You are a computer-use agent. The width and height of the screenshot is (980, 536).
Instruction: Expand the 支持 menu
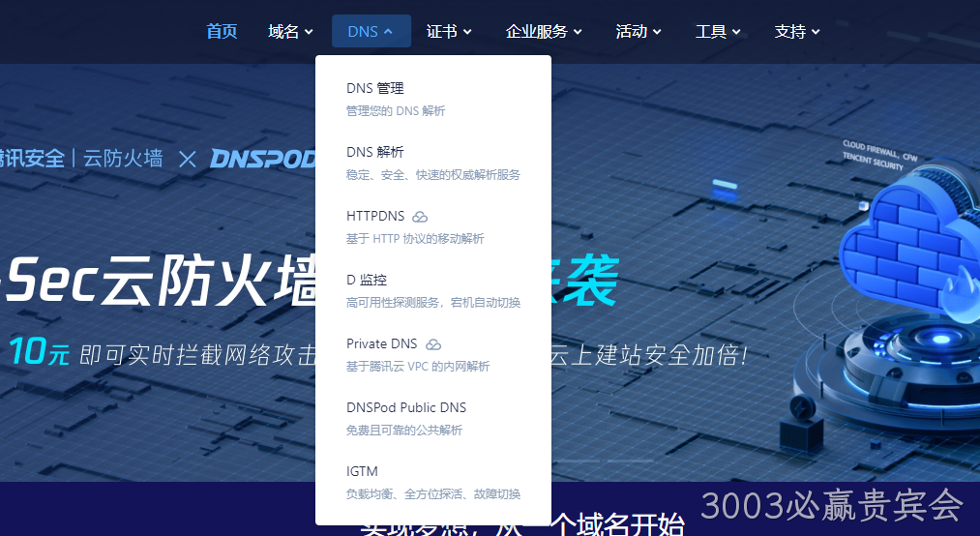pos(797,31)
